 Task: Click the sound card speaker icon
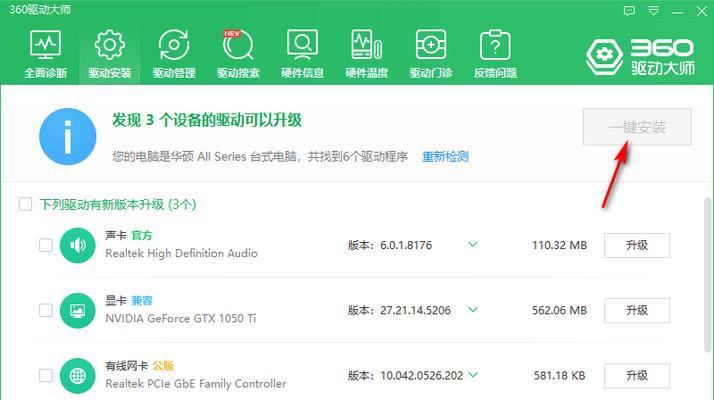coord(77,245)
